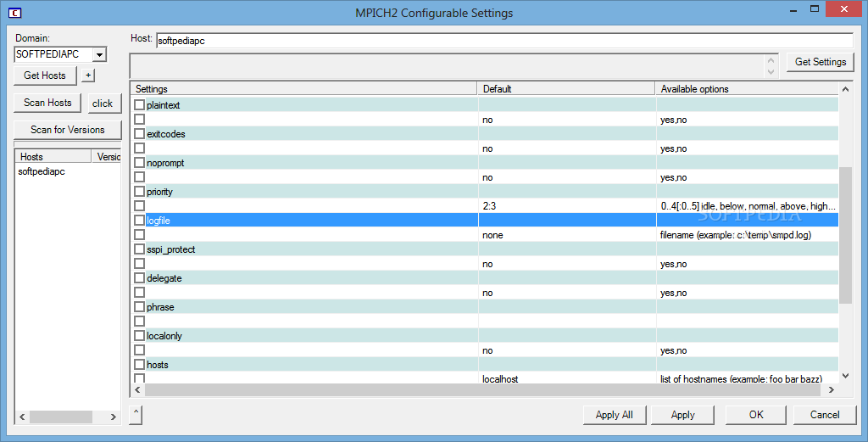Click the Get Settings button
Screen dimensions: 868x442
coord(821,62)
